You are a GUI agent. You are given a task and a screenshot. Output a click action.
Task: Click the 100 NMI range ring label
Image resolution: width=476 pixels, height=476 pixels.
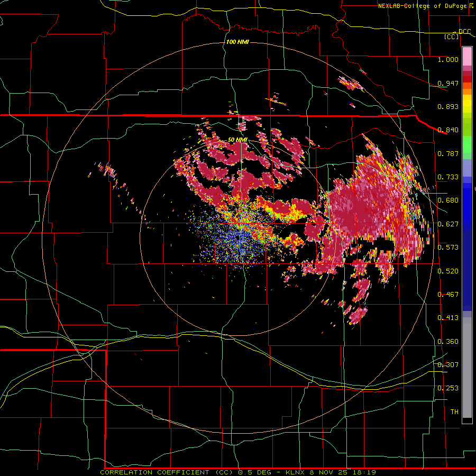[237, 42]
